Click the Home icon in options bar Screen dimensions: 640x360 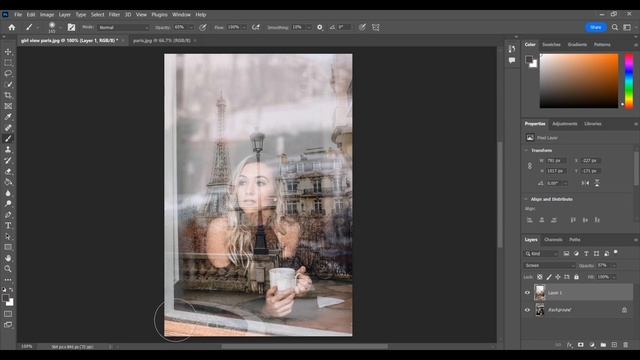click(11, 27)
